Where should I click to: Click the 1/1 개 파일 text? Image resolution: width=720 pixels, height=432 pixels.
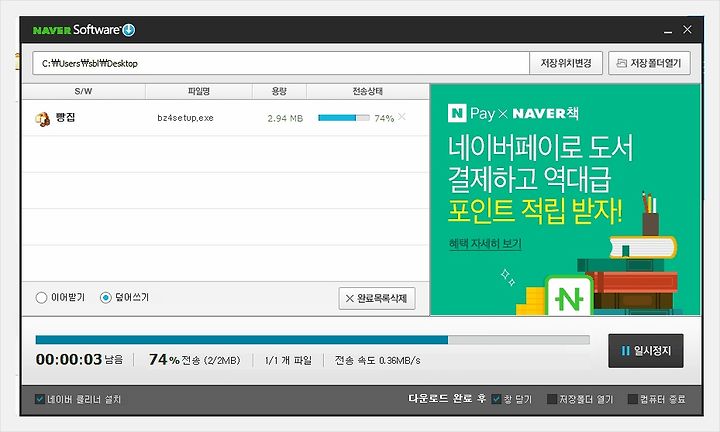pos(288,360)
